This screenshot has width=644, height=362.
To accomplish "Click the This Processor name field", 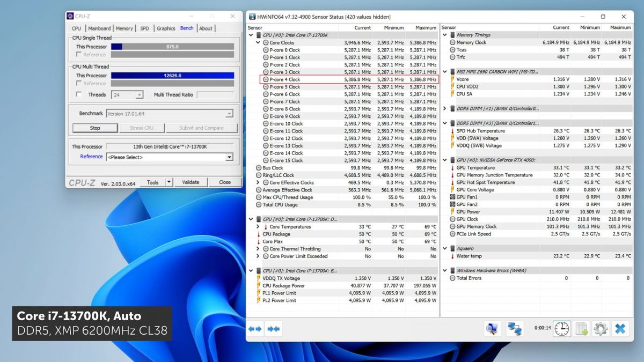I will pyautogui.click(x=170, y=146).
